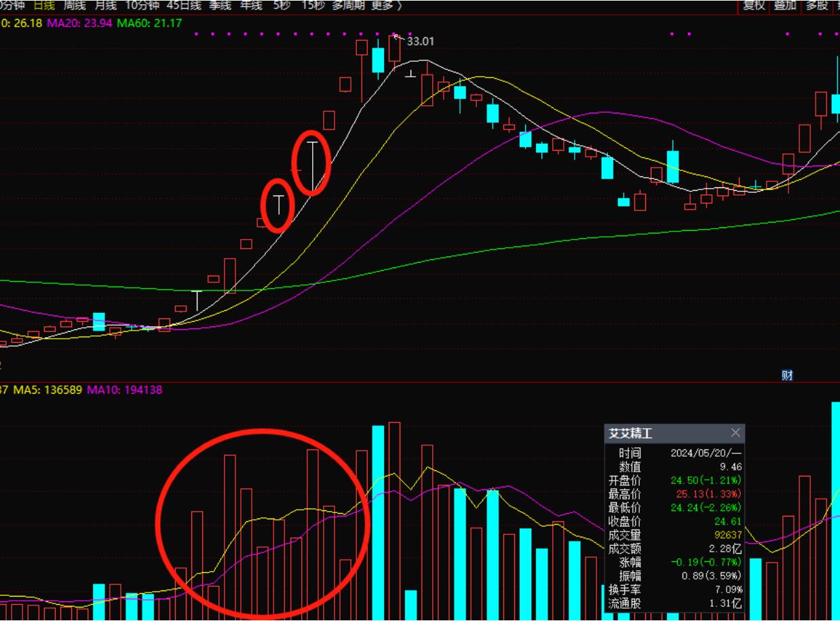
Task: Open the 多周期 multi-period option
Action: pyautogui.click(x=347, y=5)
